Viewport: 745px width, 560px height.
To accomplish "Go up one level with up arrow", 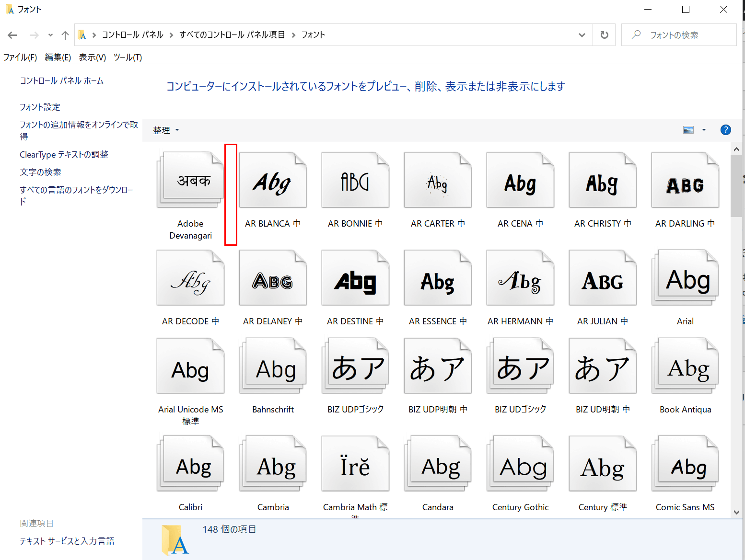I will 65,35.
